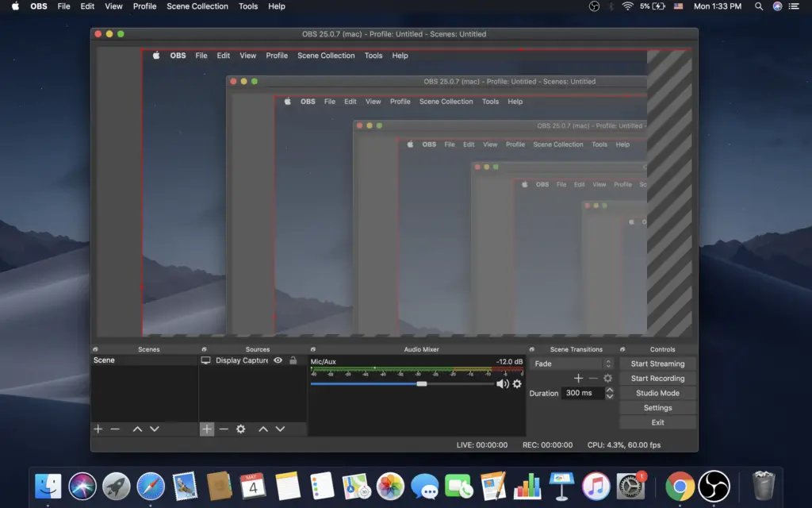The width and height of the screenshot is (812, 508).
Task: Adjust the Mic/Aux volume slider handle
Action: [422, 383]
